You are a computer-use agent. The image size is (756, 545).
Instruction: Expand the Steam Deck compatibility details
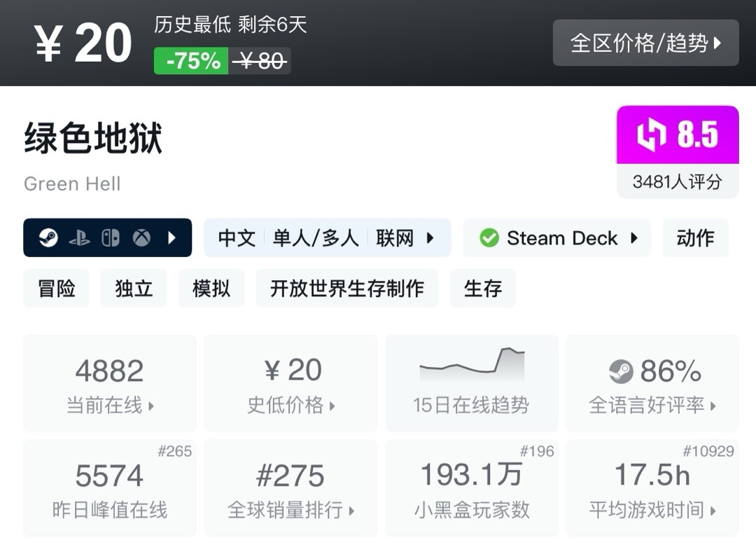click(634, 238)
